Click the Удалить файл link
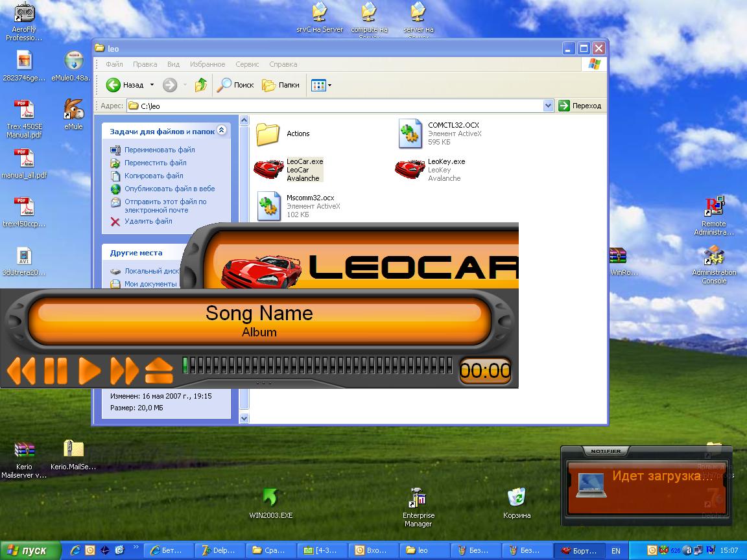 pyautogui.click(x=148, y=221)
